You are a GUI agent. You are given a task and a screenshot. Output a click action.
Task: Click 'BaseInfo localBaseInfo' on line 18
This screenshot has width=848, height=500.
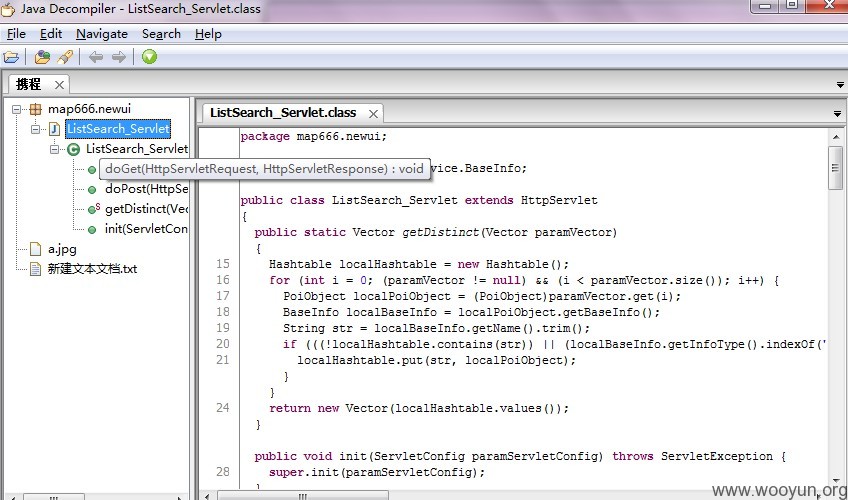point(360,312)
